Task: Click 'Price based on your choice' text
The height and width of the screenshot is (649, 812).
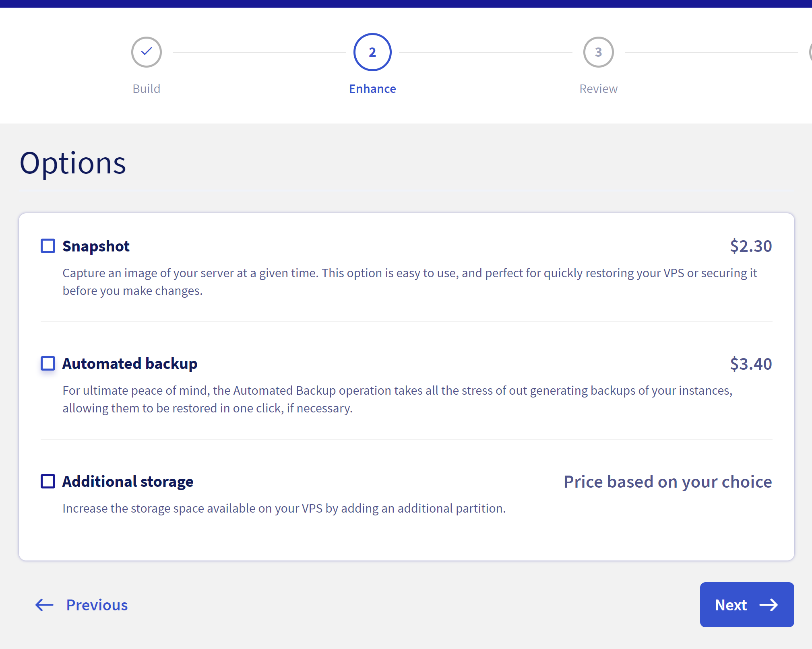Action: [667, 482]
